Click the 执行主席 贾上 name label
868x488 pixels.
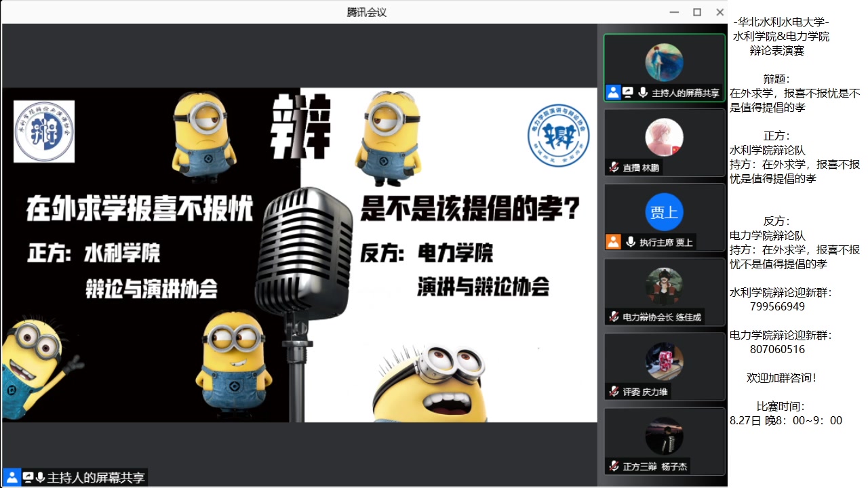(666, 242)
